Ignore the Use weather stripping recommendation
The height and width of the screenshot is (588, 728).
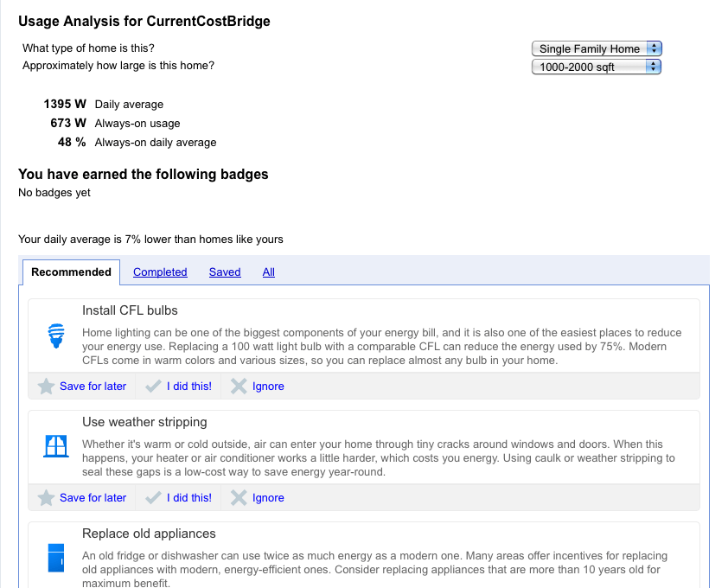tap(268, 497)
